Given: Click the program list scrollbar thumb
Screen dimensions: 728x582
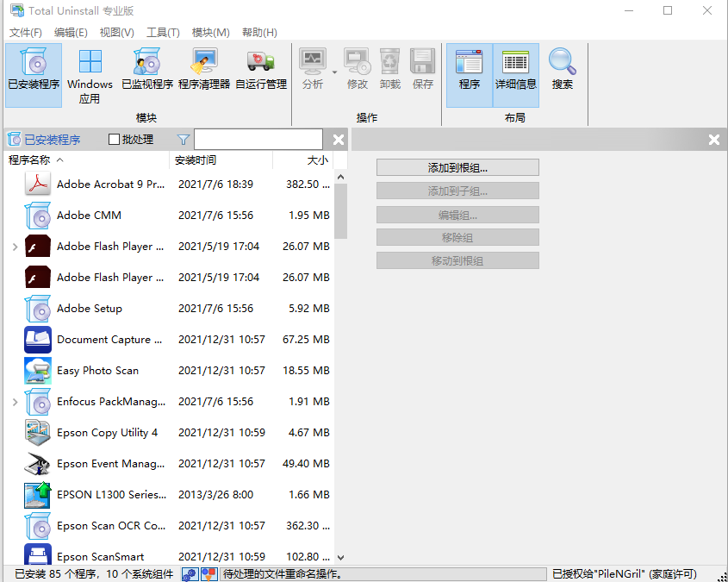Looking at the screenshot, I should (341, 211).
